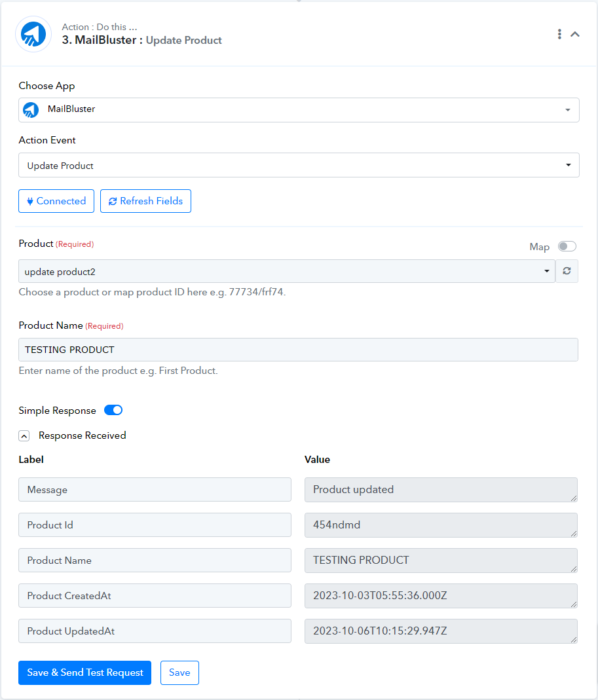
Task: Click Save & Send Test Request
Action: coord(85,672)
